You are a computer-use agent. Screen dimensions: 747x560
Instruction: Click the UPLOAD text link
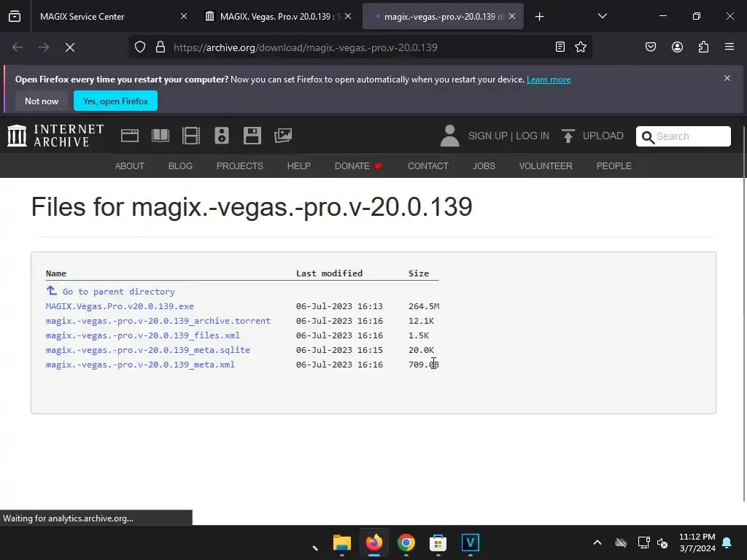(x=603, y=136)
